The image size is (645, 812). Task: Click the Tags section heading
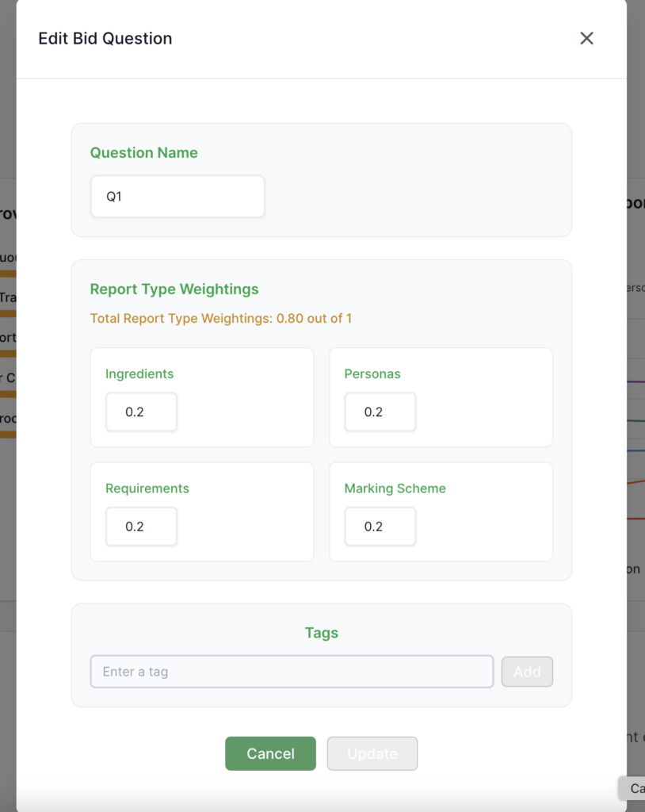(322, 633)
